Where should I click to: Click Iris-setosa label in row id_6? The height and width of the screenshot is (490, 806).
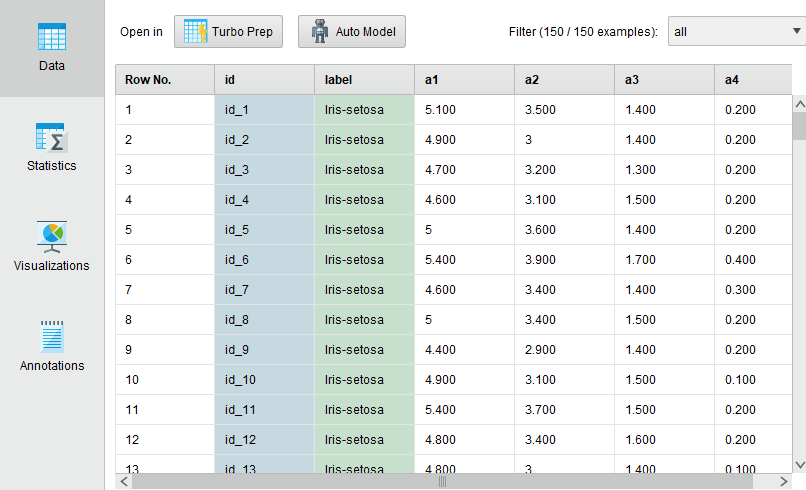pyautogui.click(x=364, y=260)
